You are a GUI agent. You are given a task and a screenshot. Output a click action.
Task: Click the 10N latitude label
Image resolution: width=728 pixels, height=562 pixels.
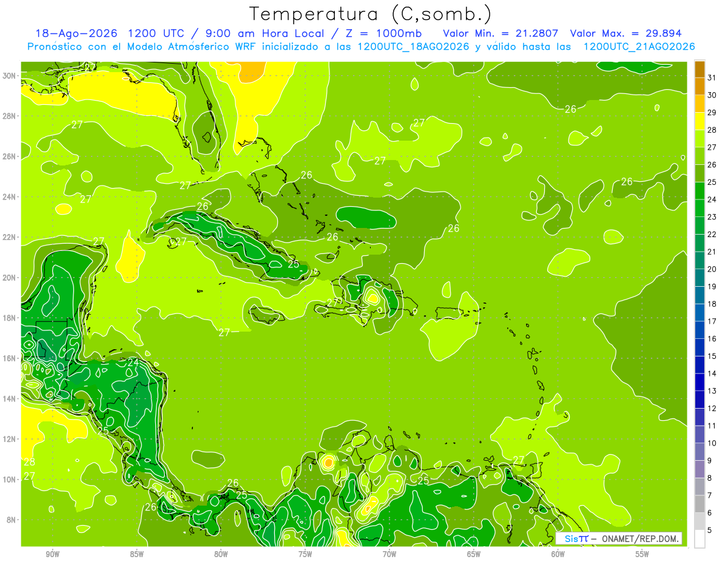click(10, 480)
